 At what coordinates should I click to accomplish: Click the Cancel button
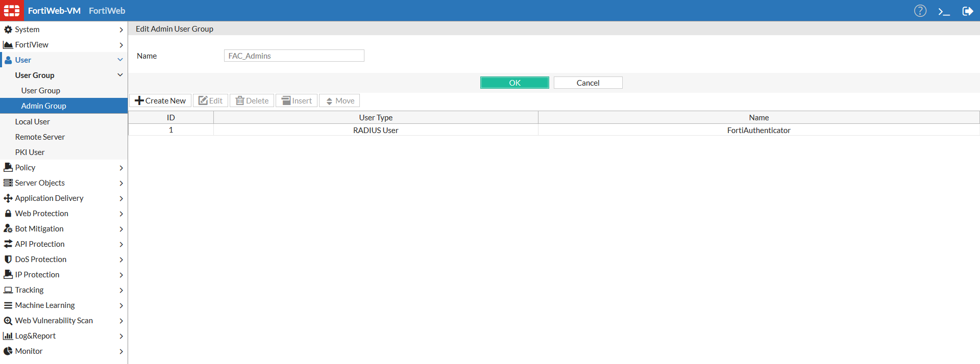point(588,83)
